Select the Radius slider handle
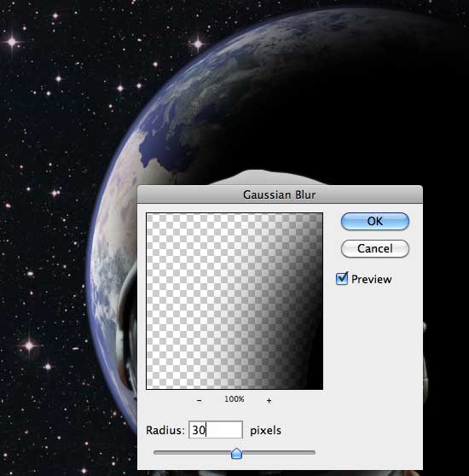 pos(236,453)
